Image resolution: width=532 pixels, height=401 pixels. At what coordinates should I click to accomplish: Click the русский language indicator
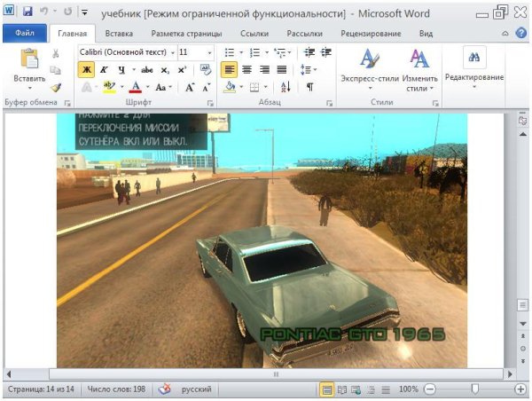196,389
